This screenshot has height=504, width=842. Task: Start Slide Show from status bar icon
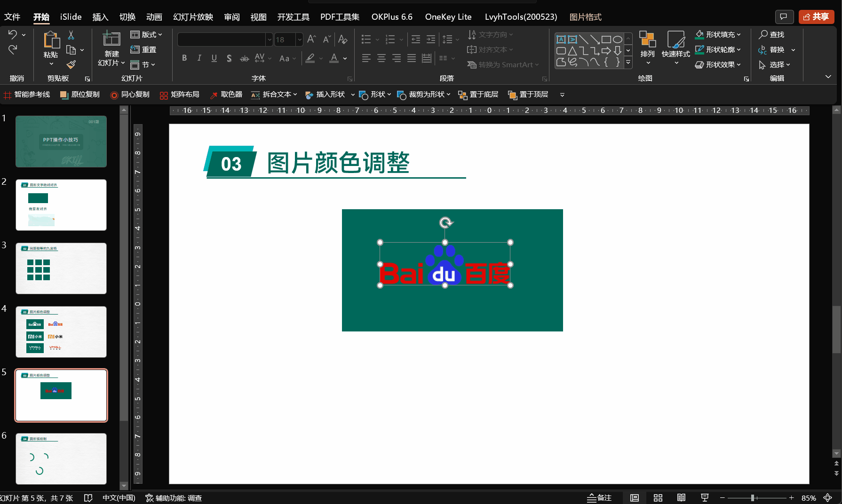[x=705, y=498]
